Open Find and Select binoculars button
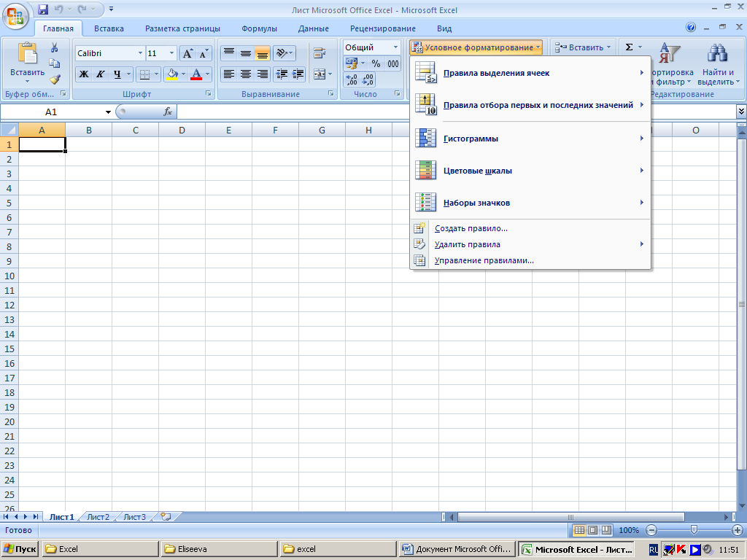The width and height of the screenshot is (747, 560). click(x=717, y=65)
